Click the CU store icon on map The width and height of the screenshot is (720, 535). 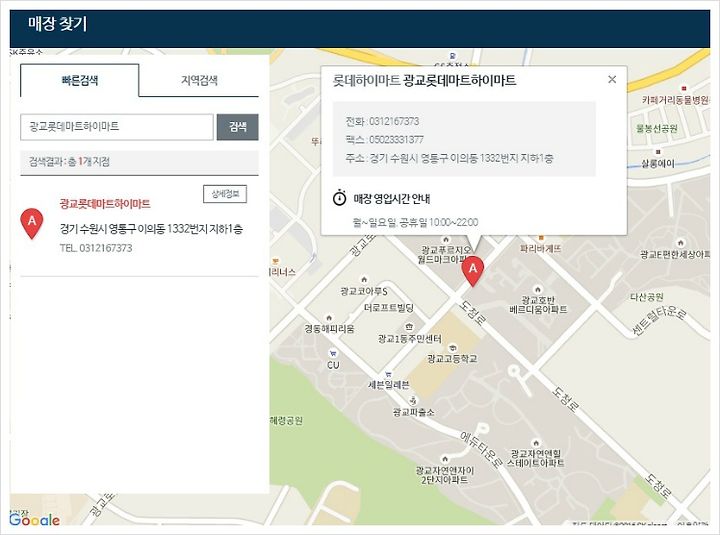(333, 354)
